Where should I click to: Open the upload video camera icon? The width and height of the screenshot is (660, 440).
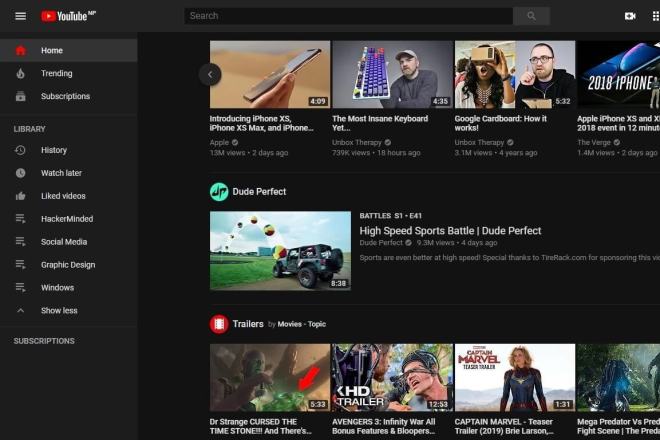click(x=630, y=16)
